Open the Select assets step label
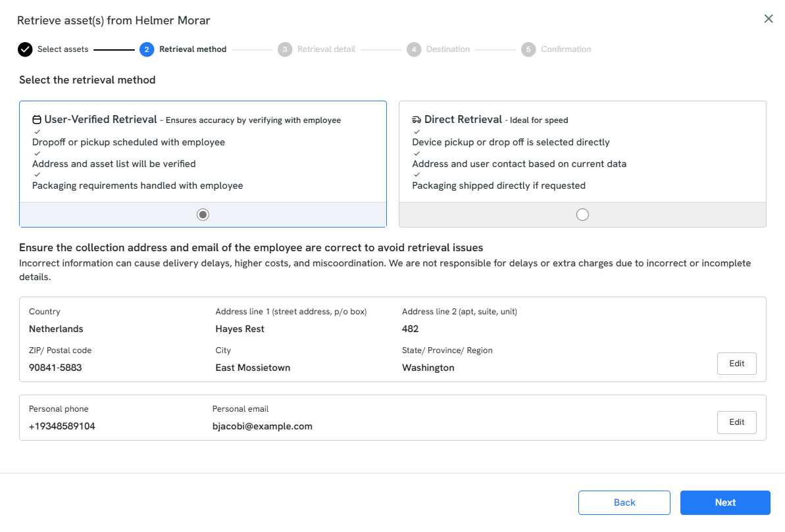785x532 pixels. pos(63,49)
